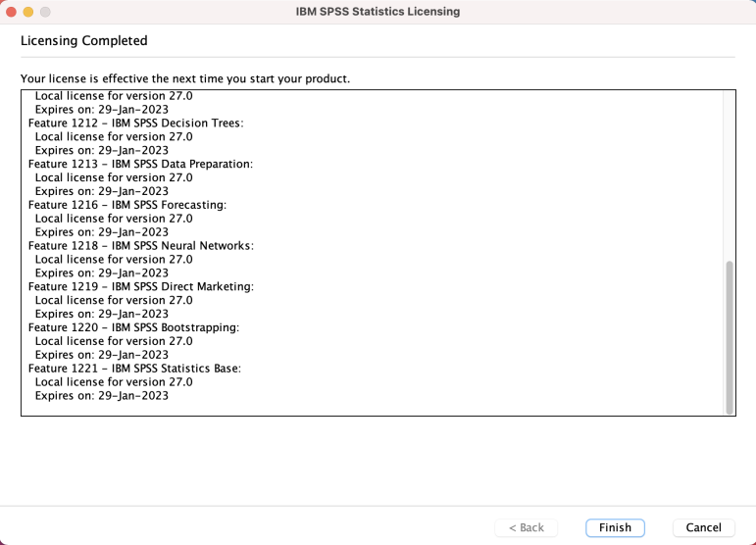The image size is (756, 545).
Task: Select 'Feature 1216 – IBM SPSS Forecasting' line
Action: (127, 205)
